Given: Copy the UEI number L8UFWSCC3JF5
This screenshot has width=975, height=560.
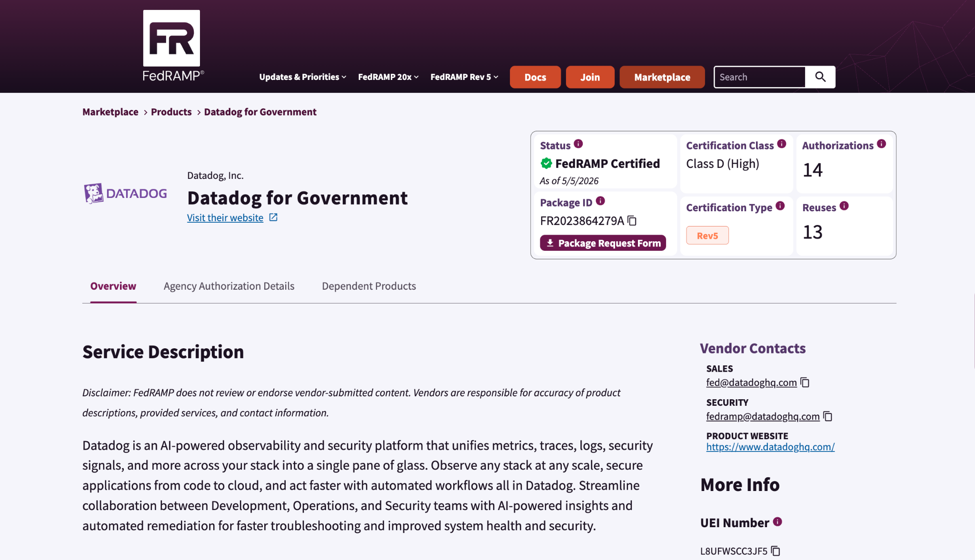Looking at the screenshot, I should [776, 551].
